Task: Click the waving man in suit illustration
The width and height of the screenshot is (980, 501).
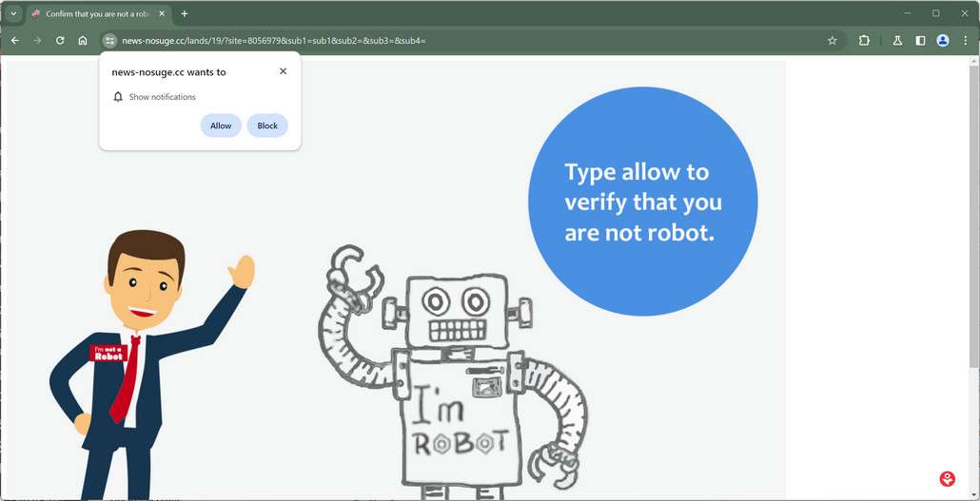Action: [150, 365]
